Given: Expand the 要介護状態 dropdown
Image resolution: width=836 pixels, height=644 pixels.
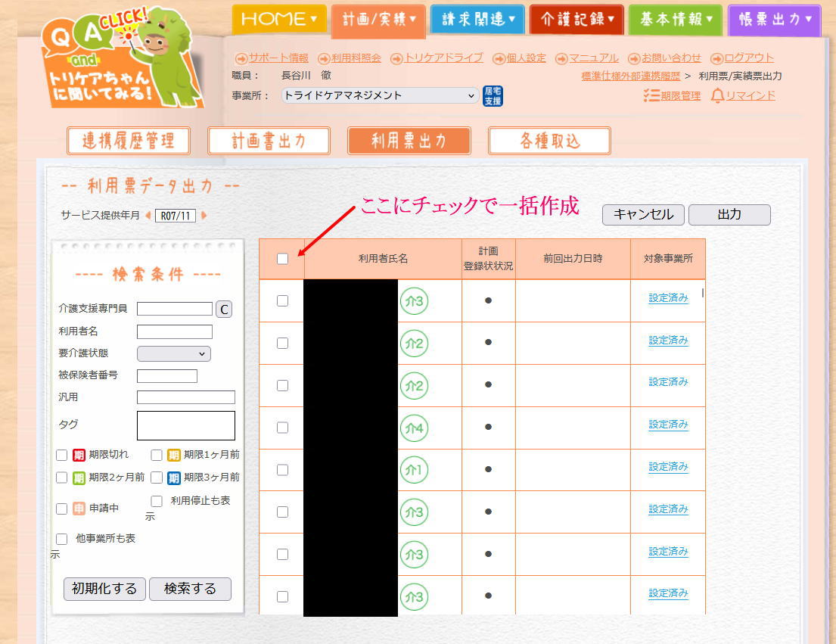Looking at the screenshot, I should 173,353.
